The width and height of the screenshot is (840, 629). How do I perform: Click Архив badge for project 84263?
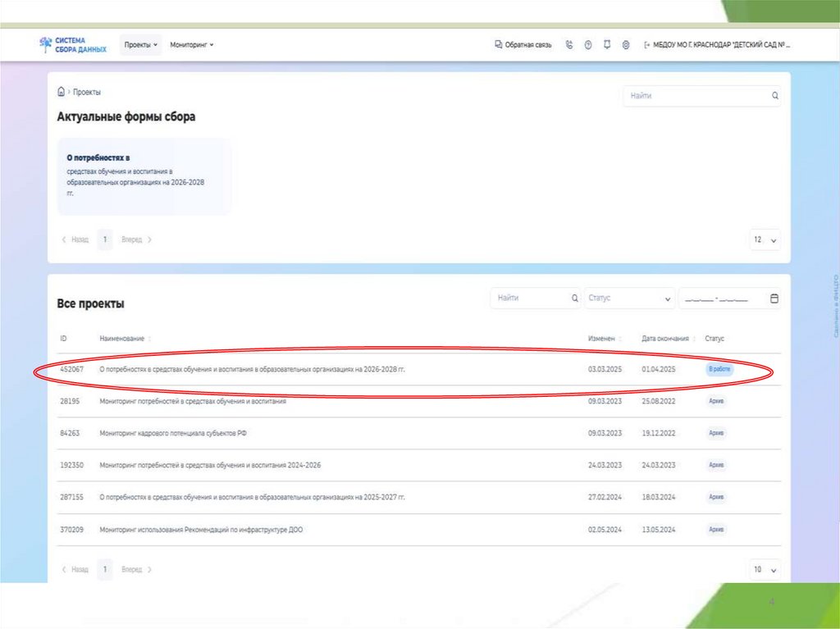pos(716,433)
